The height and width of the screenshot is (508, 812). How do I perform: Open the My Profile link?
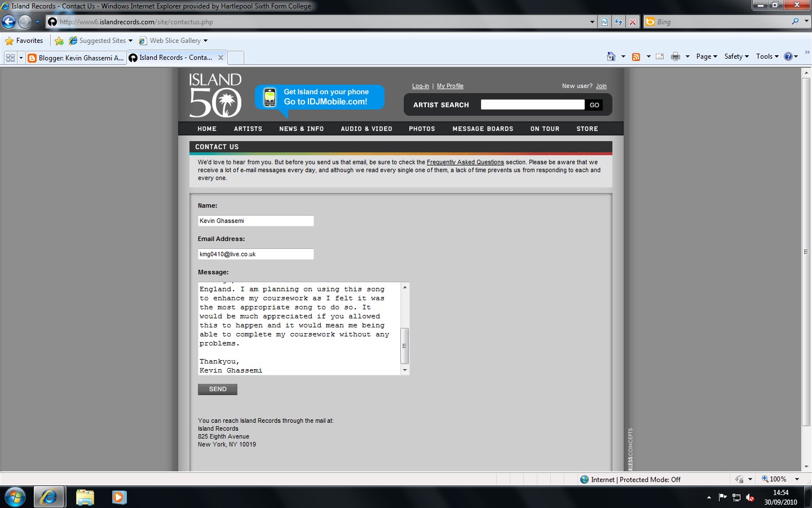450,86
